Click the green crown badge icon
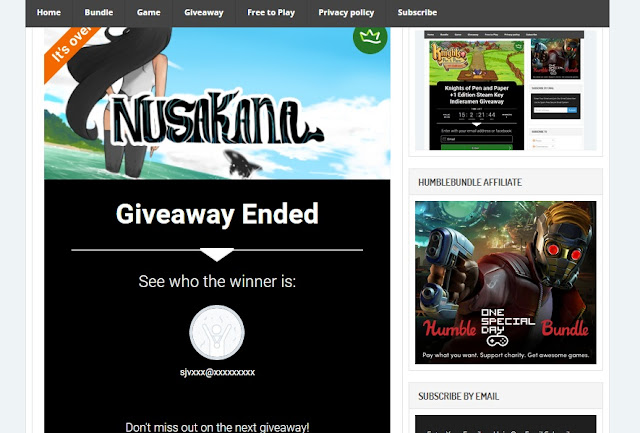Viewport: 640px width, 433px height. click(370, 39)
